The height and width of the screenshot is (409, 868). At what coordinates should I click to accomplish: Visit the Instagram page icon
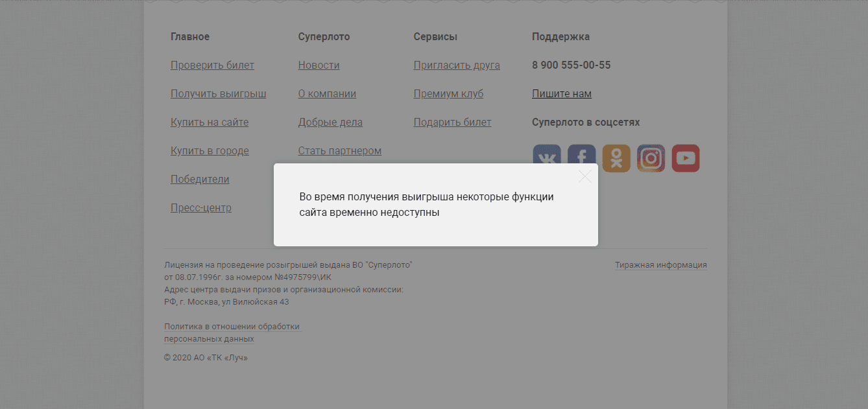point(651,158)
